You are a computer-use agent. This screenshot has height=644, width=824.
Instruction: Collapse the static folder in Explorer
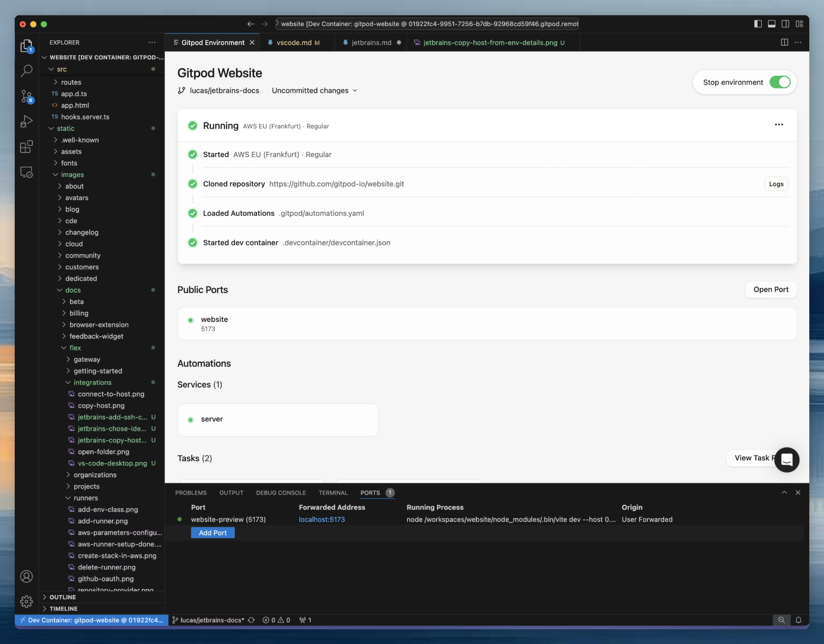[x=64, y=128]
